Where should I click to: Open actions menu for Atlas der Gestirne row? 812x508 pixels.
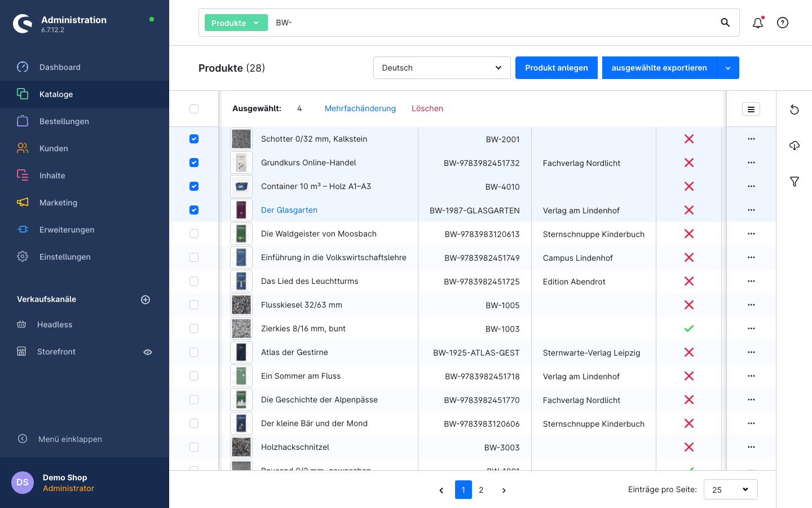click(751, 352)
